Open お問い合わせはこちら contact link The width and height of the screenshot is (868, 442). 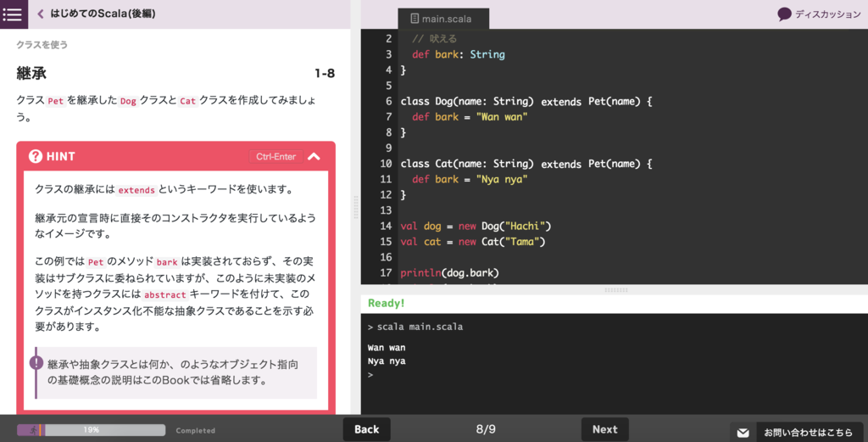click(808, 433)
